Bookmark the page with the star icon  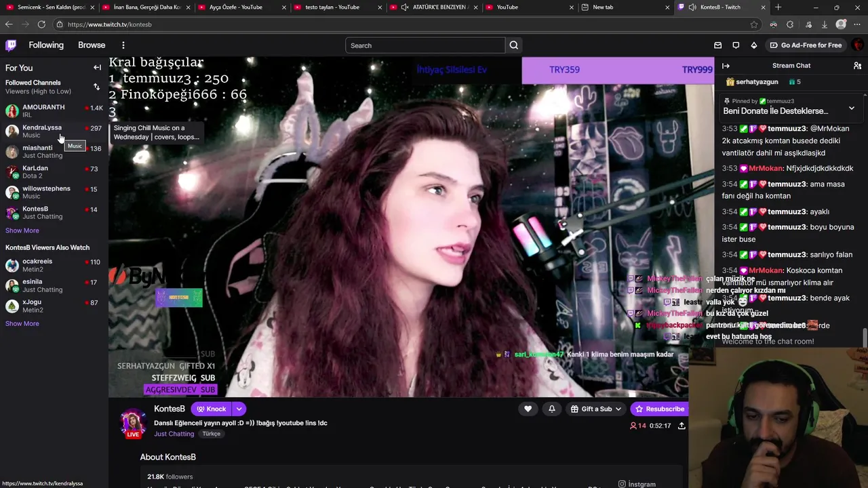tap(754, 24)
